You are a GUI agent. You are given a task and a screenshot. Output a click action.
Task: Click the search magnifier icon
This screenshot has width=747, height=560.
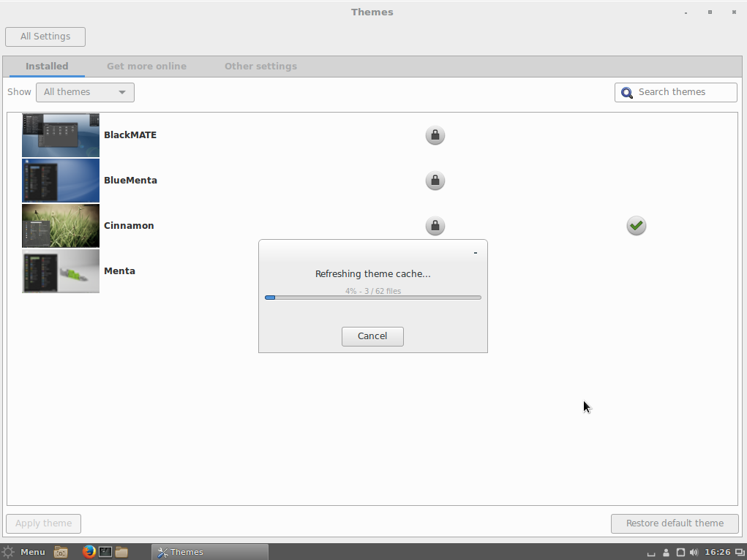click(627, 92)
